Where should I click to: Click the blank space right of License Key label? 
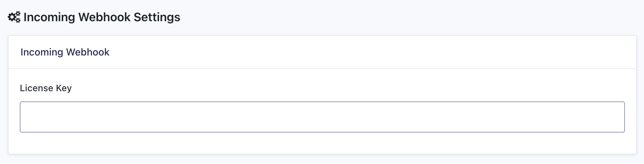coord(317,88)
